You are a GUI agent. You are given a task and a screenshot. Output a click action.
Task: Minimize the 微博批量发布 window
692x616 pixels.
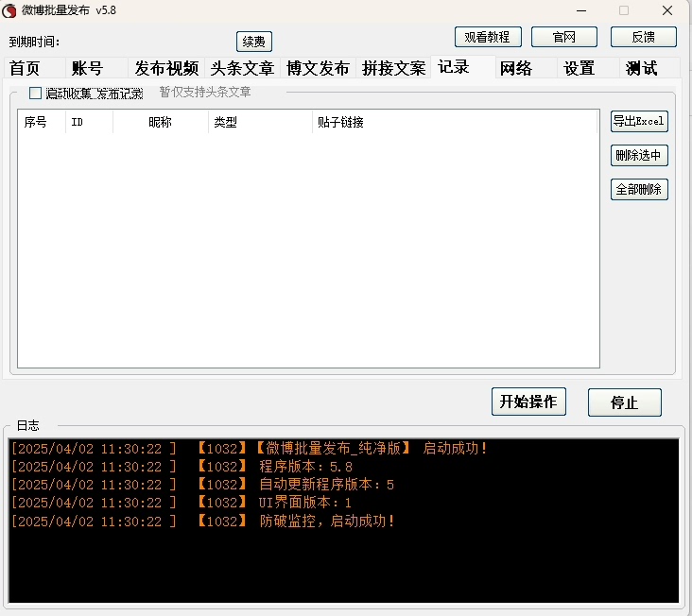click(x=581, y=10)
